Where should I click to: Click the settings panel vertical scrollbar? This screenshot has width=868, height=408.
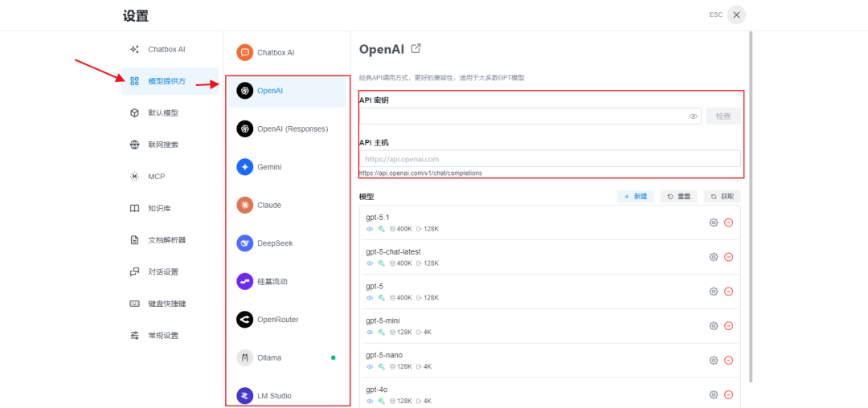point(751,206)
